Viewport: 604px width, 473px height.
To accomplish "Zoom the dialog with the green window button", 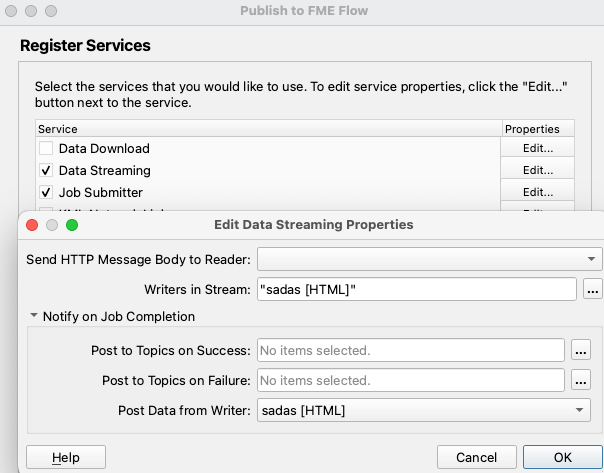I will (72, 225).
